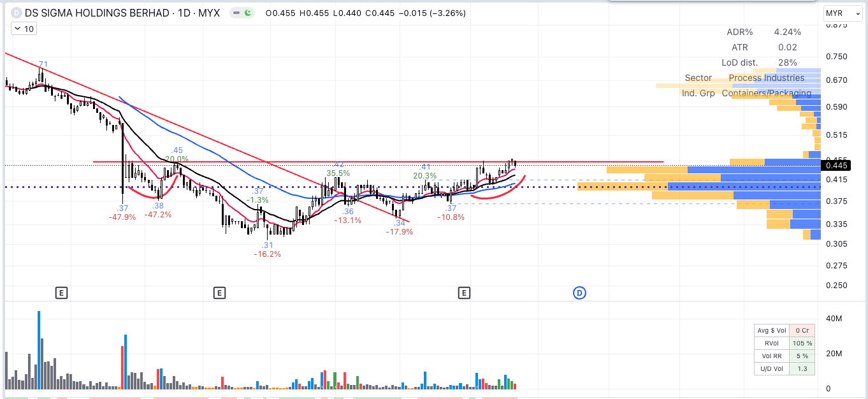
Task: Click the open value O0.455
Action: point(280,13)
